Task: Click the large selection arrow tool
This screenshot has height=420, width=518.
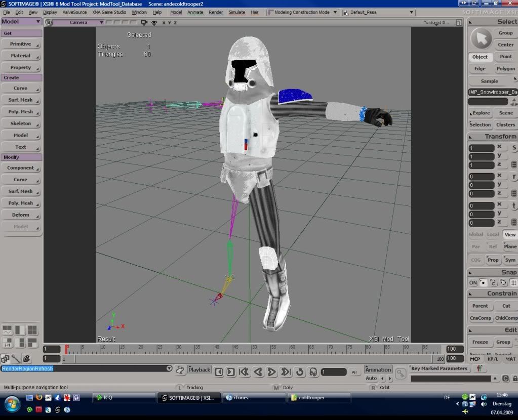Action: point(481,38)
